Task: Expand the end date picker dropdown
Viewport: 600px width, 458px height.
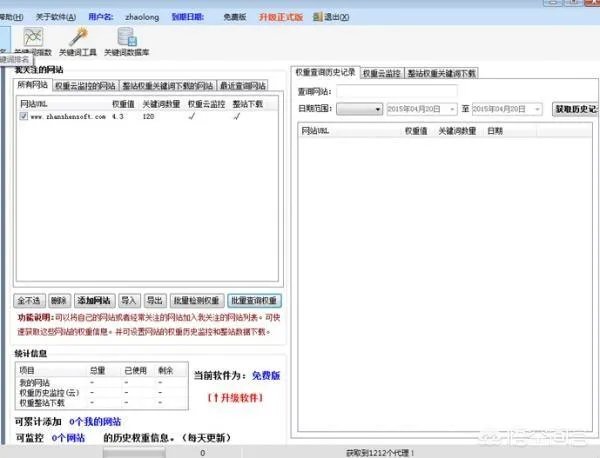Action: point(538,109)
